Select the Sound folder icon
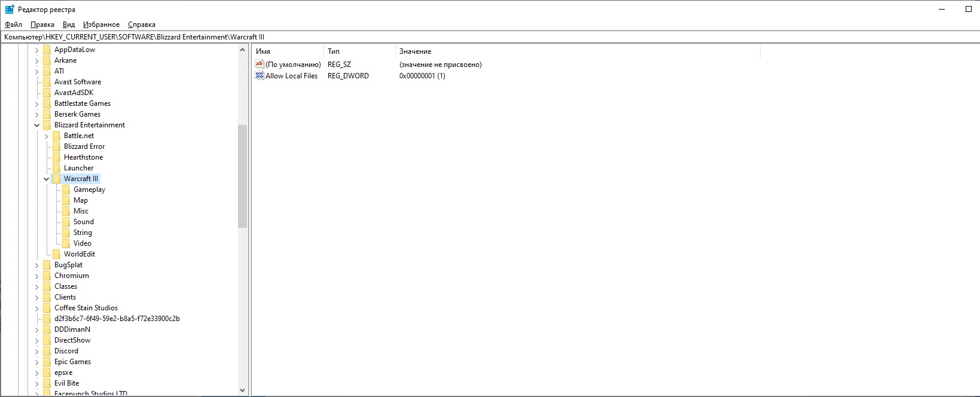Screen dimensions: 980x397 click(x=66, y=222)
